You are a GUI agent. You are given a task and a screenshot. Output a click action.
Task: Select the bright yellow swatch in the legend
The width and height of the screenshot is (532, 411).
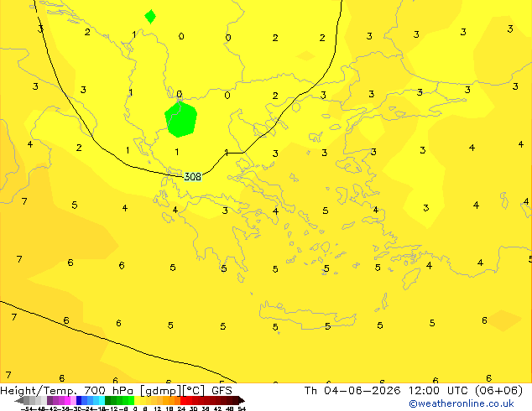[137, 400]
